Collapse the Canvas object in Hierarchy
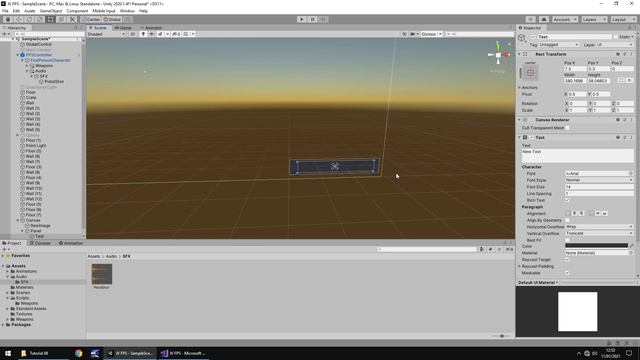Screen dimensions: 640x360 [18, 220]
